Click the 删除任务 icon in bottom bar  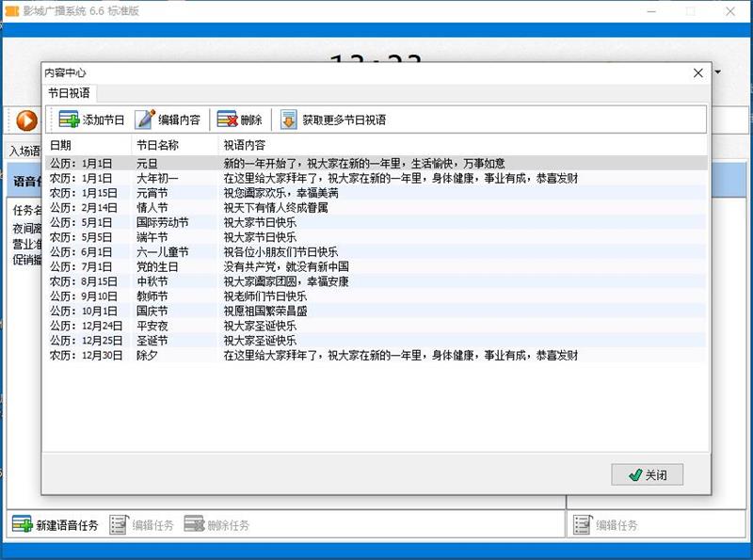point(194,524)
